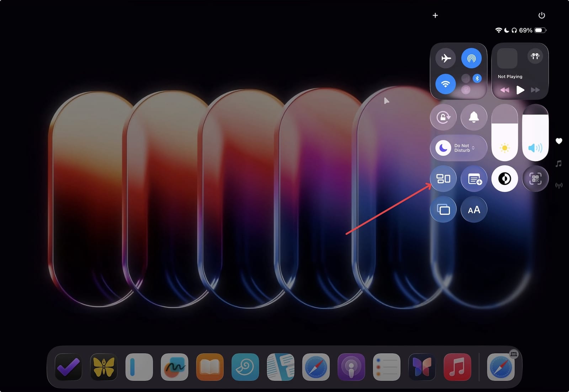Launch Apple Music from the dock

pyautogui.click(x=457, y=367)
